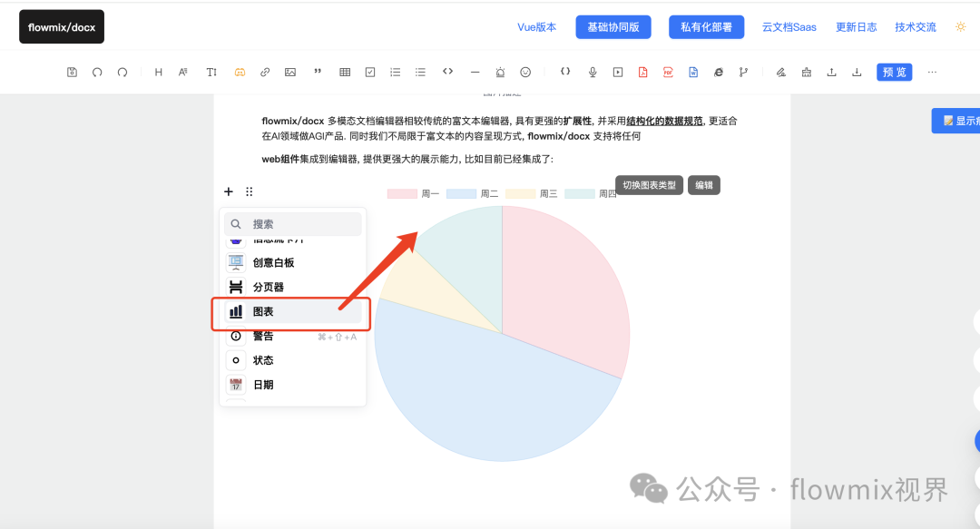Click the download arrow icon
Image resolution: width=980 pixels, height=529 pixels.
click(x=857, y=72)
